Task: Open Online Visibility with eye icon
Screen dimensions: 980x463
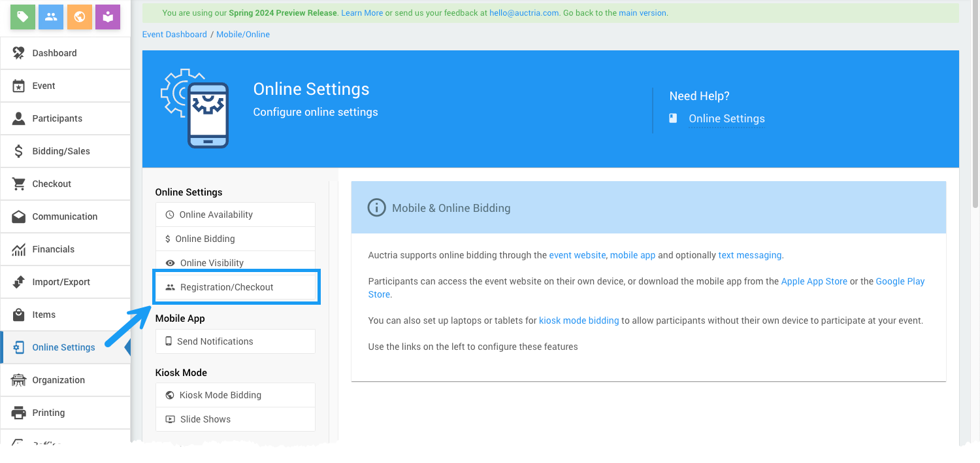Action: tap(211, 263)
